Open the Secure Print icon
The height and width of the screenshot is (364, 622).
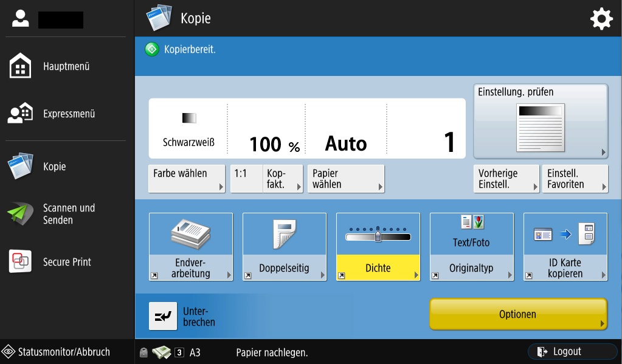(x=21, y=262)
